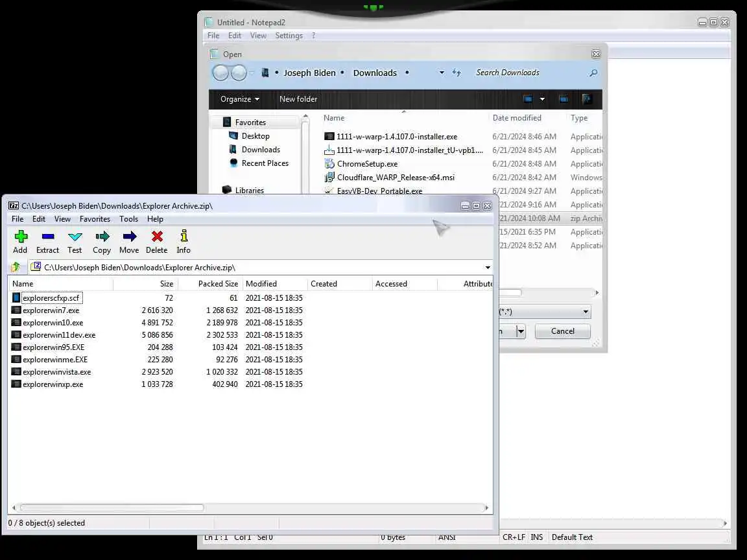Select explorerwinxp.exe in archive list

pyautogui.click(x=53, y=385)
